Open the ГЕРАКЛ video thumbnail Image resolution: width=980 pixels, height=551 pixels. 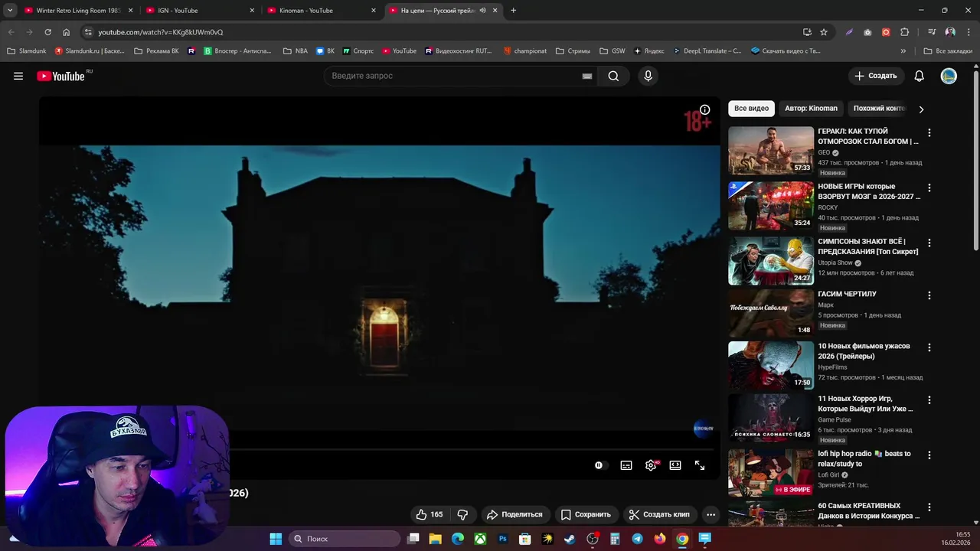(x=771, y=151)
